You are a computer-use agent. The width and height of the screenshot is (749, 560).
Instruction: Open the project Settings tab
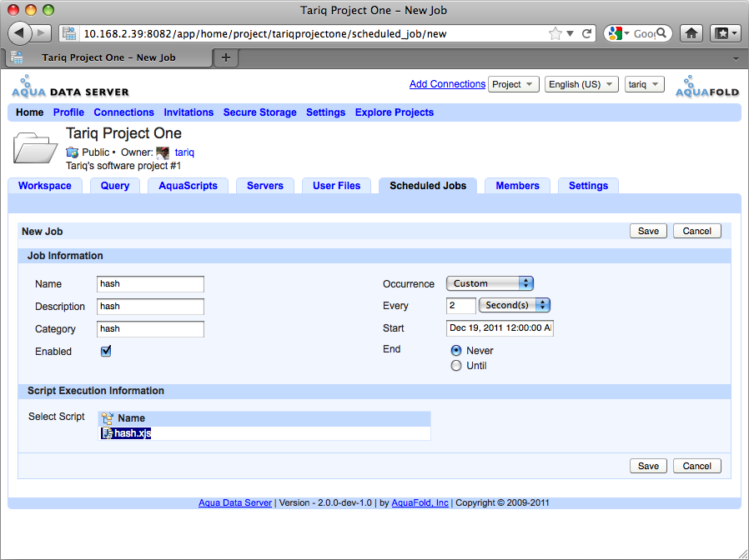pyautogui.click(x=589, y=186)
